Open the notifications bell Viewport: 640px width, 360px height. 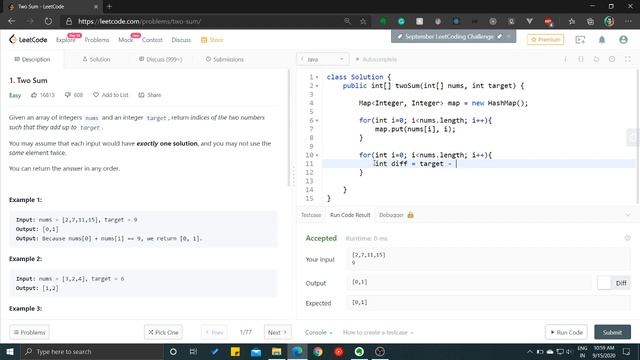(602, 40)
